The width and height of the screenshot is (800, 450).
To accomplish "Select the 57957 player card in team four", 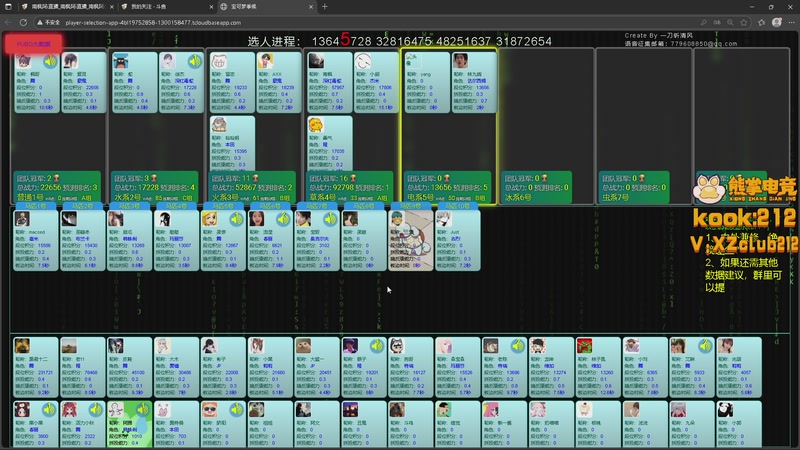I will 329,82.
